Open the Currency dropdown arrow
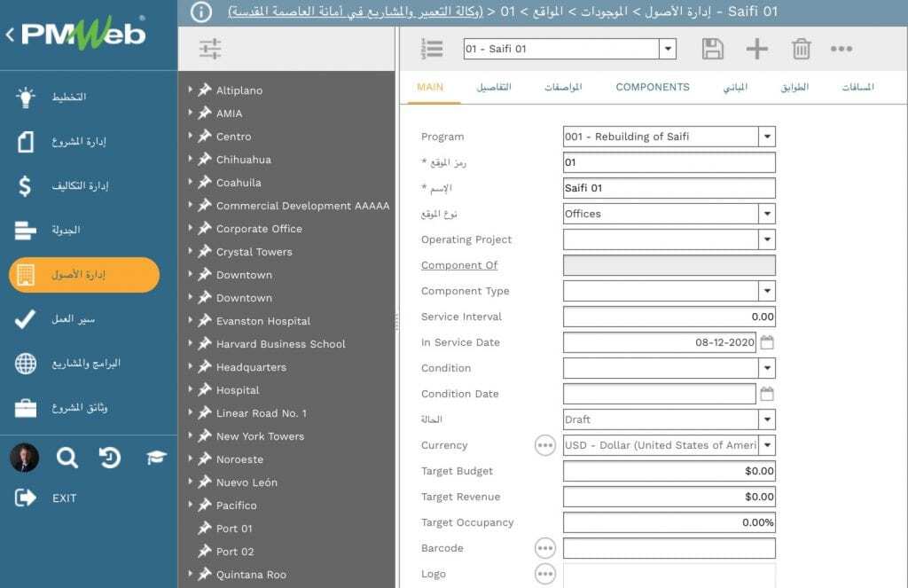 [767, 445]
